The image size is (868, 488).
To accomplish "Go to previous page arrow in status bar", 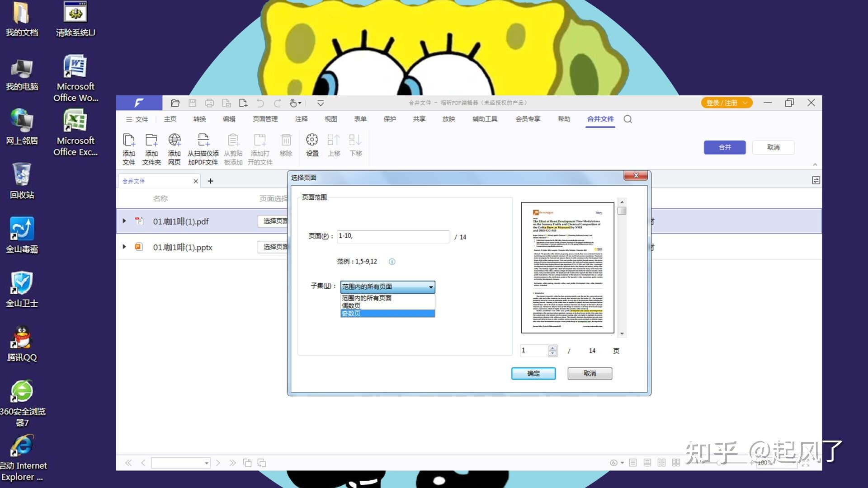I will (x=143, y=463).
